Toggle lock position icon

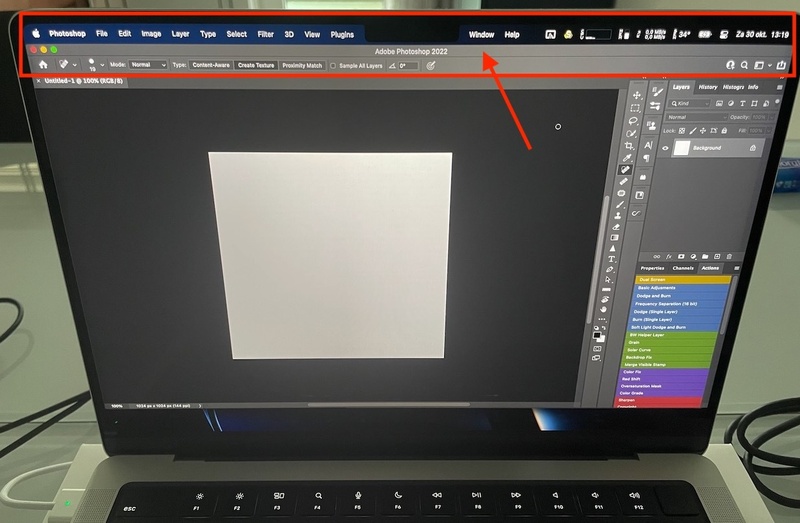[703, 131]
